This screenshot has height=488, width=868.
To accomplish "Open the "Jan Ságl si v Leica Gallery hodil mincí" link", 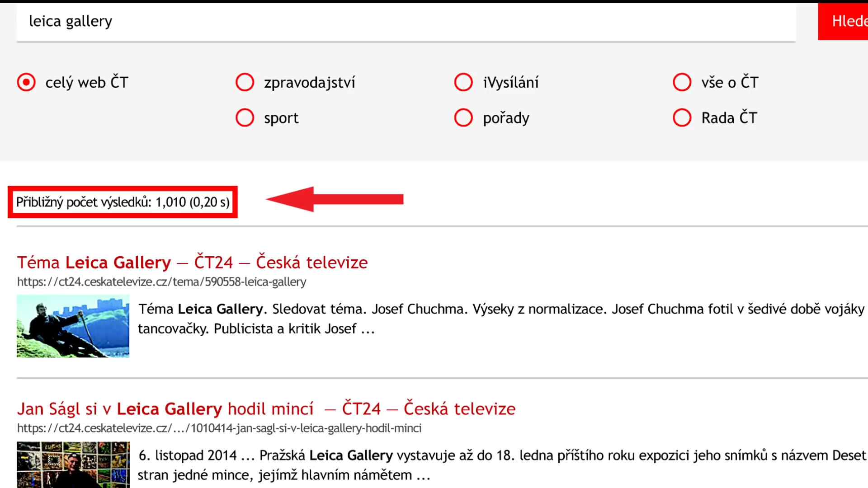I will [266, 408].
